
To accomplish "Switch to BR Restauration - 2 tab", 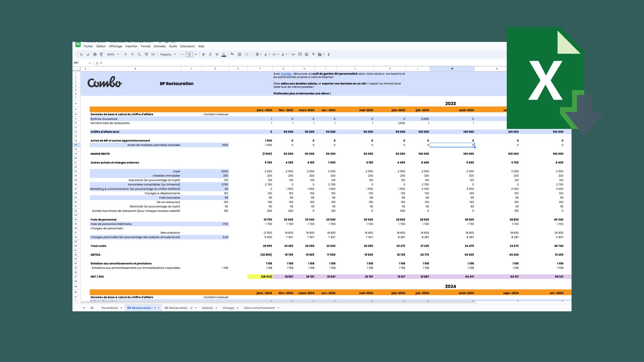I will [178, 308].
